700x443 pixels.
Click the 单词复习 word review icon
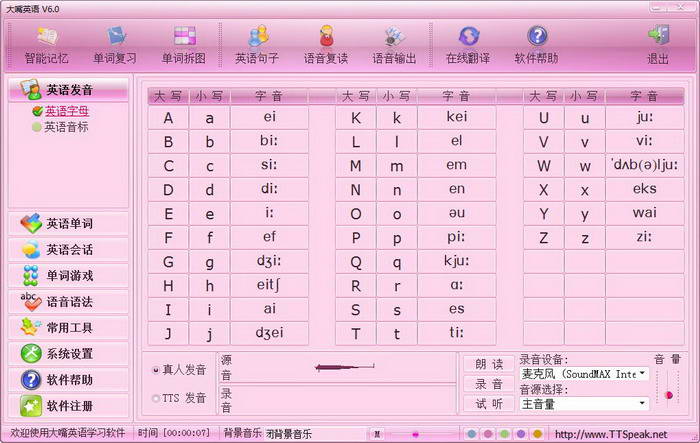point(115,43)
